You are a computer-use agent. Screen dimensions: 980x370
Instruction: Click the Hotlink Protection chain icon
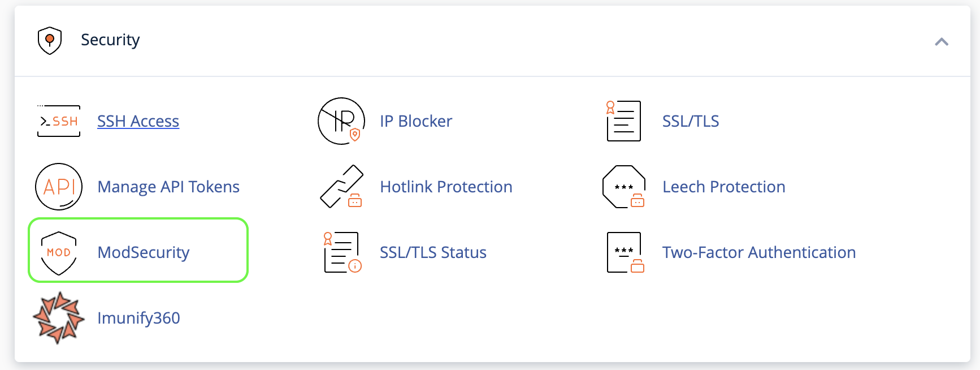click(x=341, y=187)
